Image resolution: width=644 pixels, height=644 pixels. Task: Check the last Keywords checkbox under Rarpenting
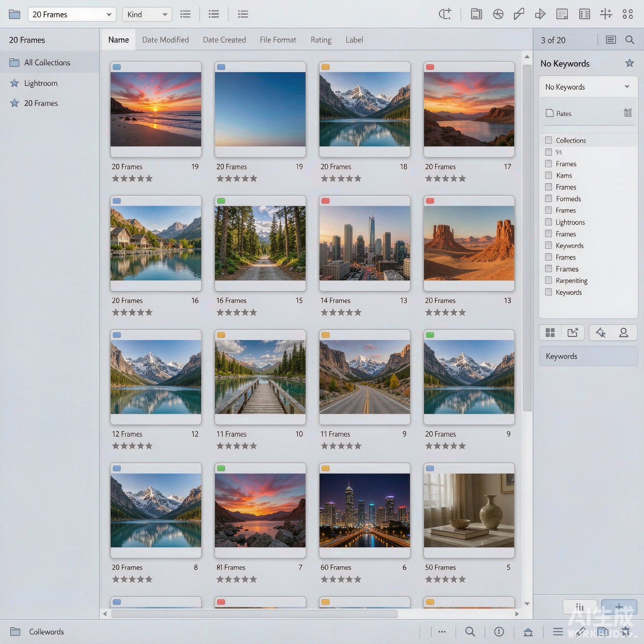point(548,292)
